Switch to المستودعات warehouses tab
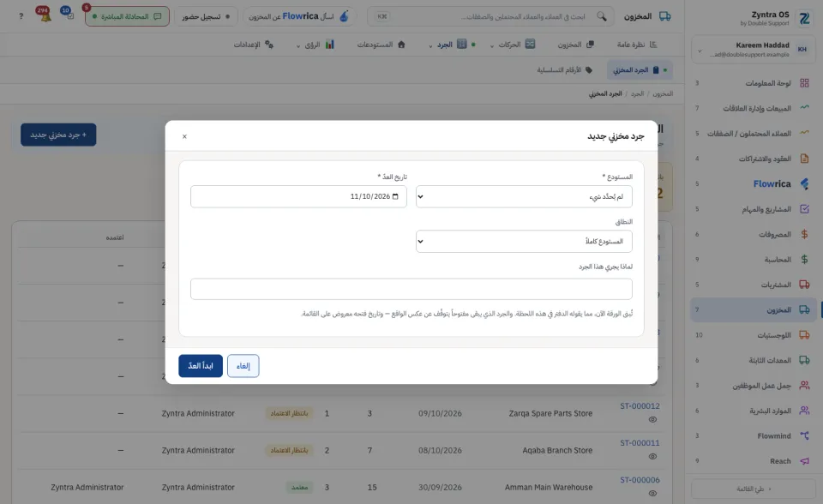Viewport: 823px width, 504px height. 381,45
